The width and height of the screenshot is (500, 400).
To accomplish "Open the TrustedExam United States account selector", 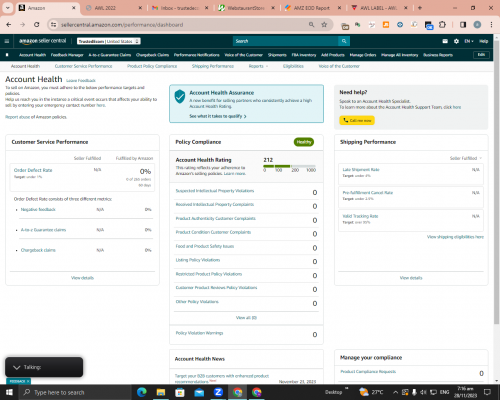I will (x=109, y=41).
